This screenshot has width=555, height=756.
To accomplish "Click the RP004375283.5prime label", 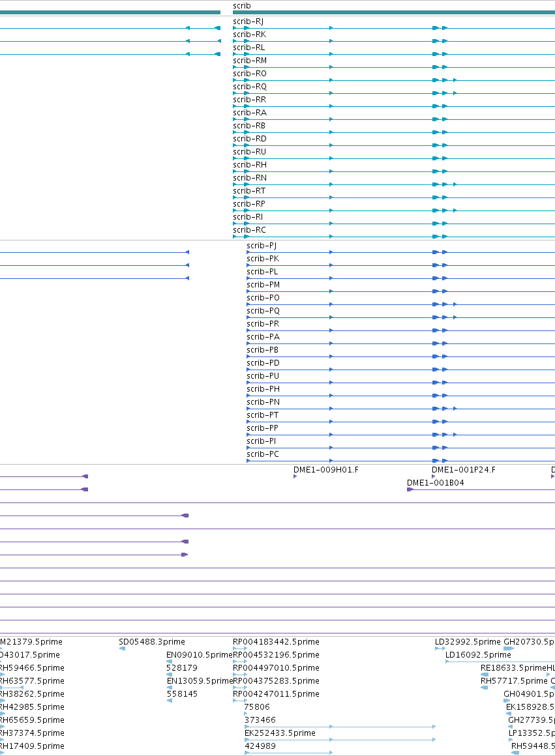I will coord(276,681).
